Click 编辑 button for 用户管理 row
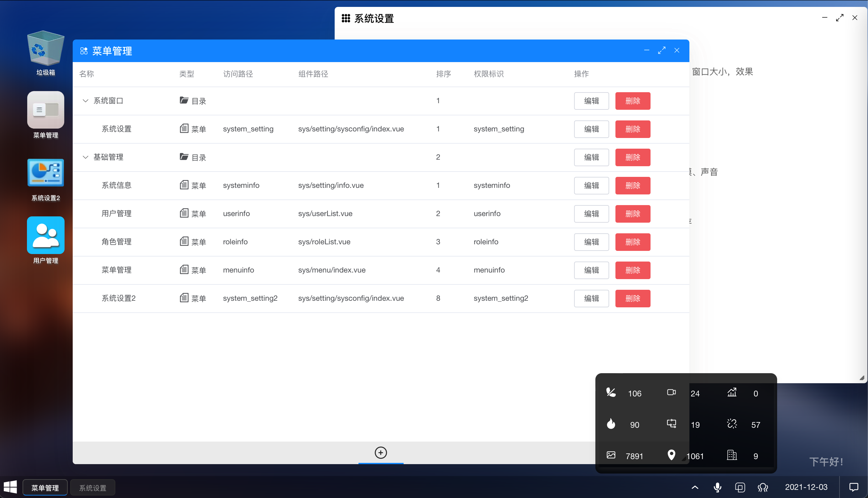The width and height of the screenshot is (868, 498). coord(591,214)
